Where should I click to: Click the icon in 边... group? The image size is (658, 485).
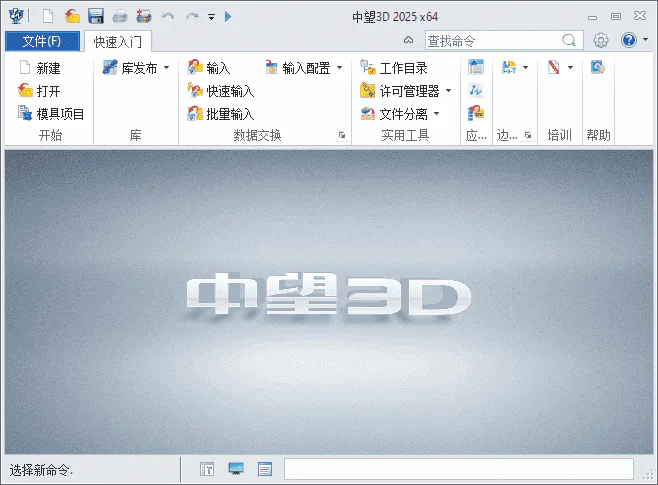coord(509,67)
